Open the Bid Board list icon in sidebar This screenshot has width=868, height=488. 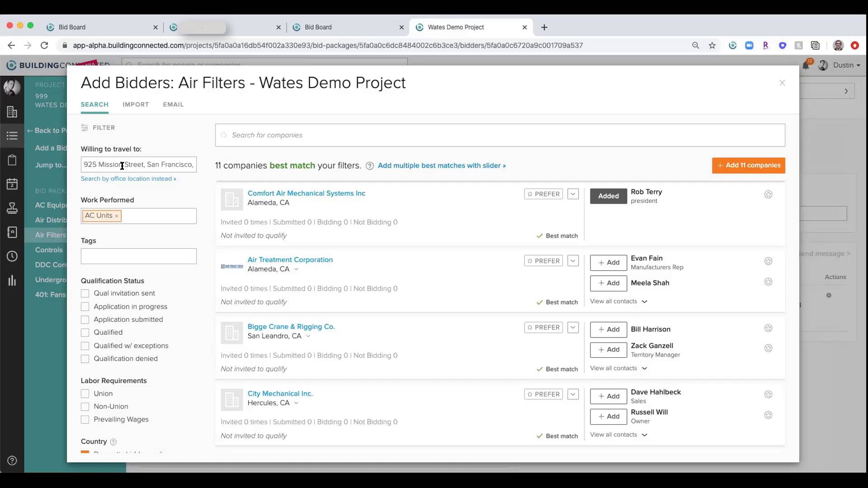coord(12,136)
